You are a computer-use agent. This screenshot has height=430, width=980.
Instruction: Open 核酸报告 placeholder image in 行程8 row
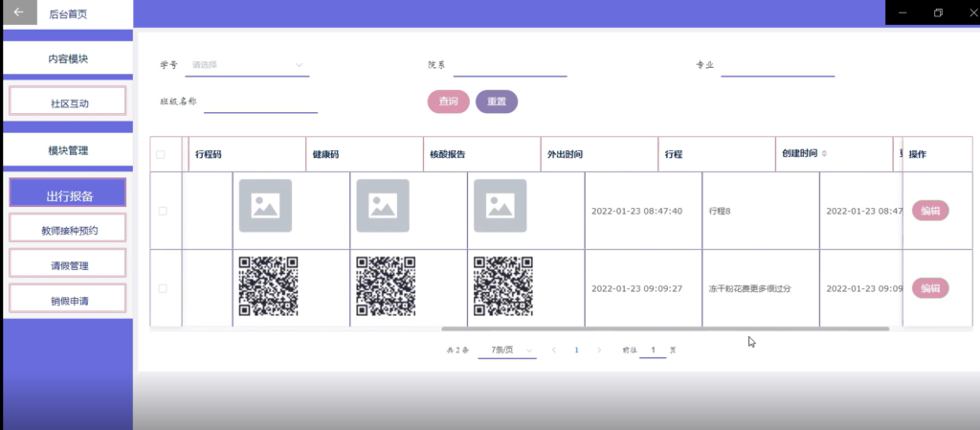[x=500, y=206]
